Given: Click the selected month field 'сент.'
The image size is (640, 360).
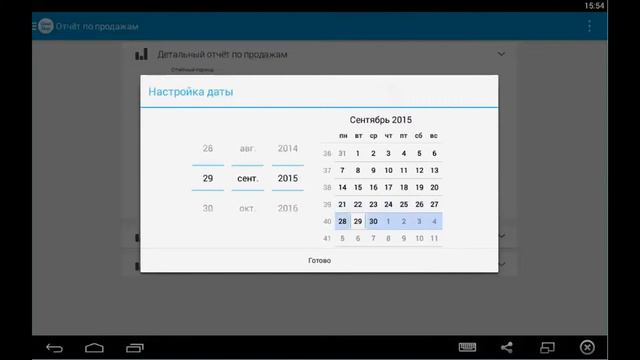Looking at the screenshot, I should 248,178.
